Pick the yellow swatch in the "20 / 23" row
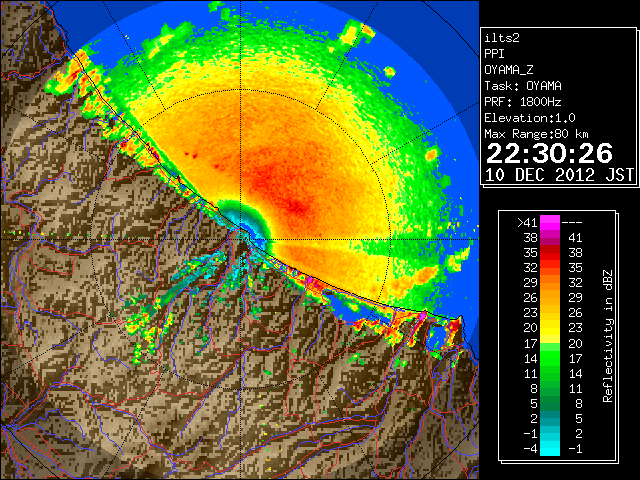 click(550, 328)
